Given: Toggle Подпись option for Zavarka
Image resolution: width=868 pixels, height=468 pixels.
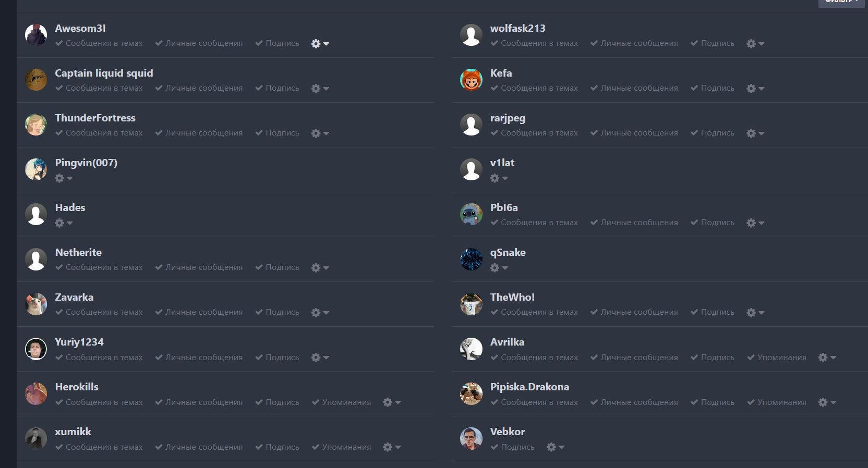Looking at the screenshot, I should point(278,312).
